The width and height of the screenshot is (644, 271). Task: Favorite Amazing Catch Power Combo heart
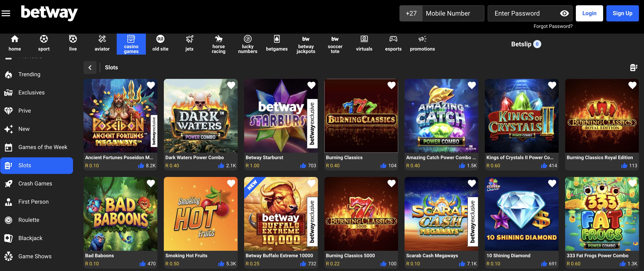tap(472, 86)
